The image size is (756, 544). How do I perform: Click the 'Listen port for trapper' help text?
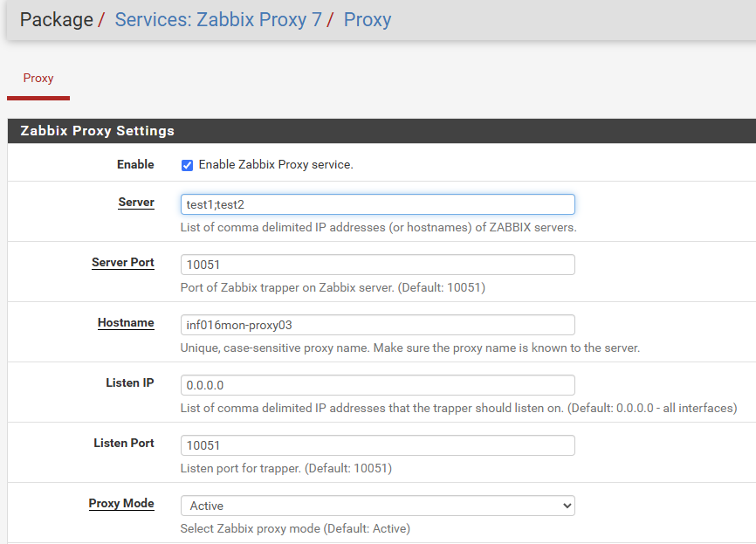286,468
